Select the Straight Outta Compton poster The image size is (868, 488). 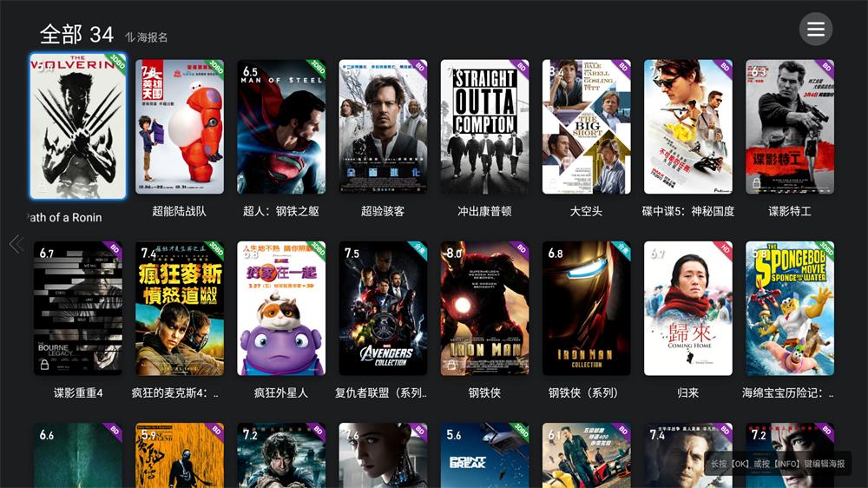pyautogui.click(x=484, y=127)
